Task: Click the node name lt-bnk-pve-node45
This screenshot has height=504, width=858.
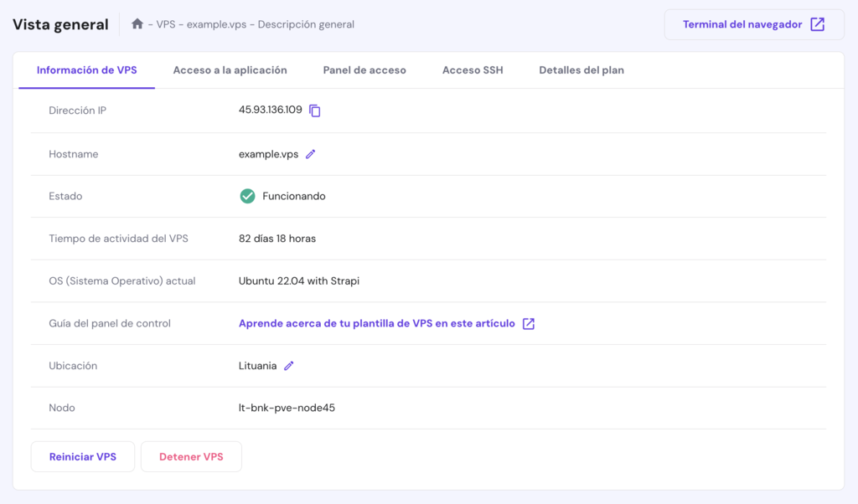Action: 287,408
